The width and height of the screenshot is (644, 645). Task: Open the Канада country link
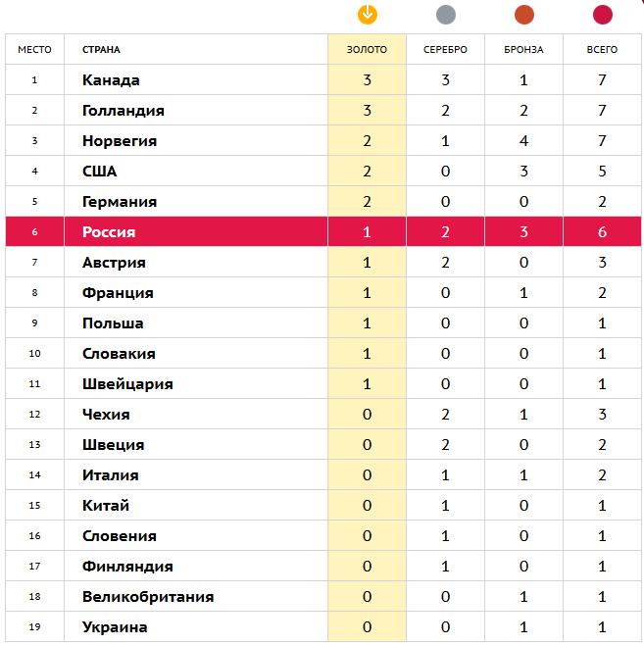click(x=111, y=80)
